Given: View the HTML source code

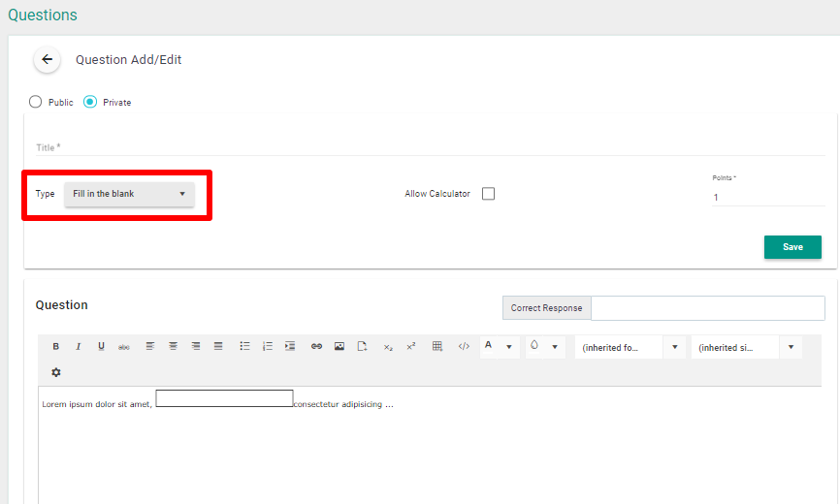Looking at the screenshot, I should click(464, 347).
